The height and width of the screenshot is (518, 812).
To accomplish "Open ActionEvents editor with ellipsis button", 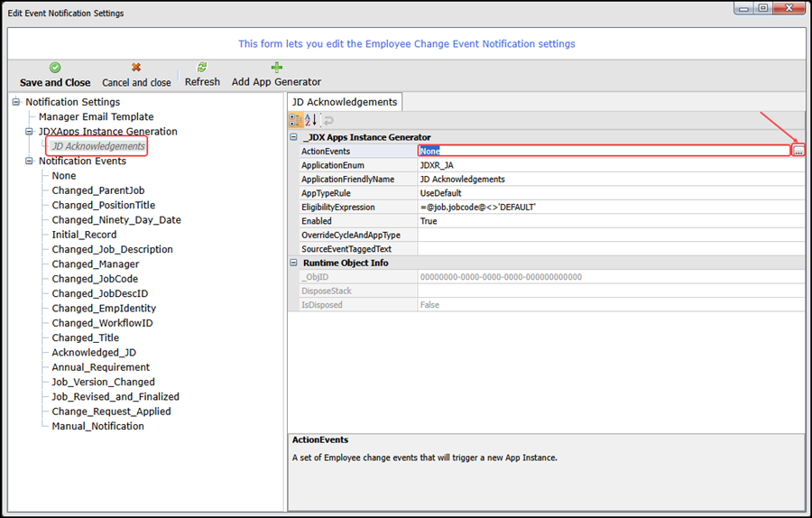I will [x=798, y=152].
